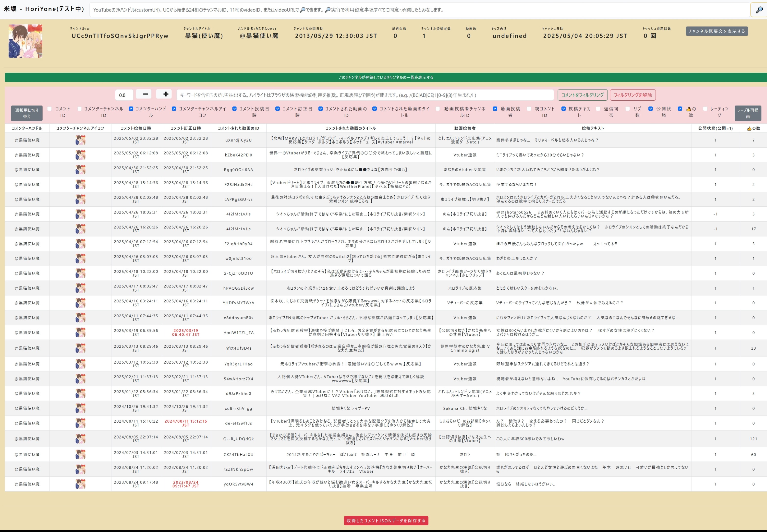Click red edited date 2024/08/11 15:12:15 JST
Image resolution: width=767 pixels, height=532 pixels.
point(186,423)
